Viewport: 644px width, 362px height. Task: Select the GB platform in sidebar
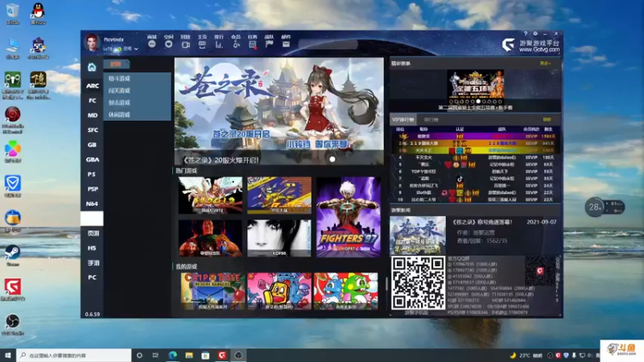click(x=93, y=145)
